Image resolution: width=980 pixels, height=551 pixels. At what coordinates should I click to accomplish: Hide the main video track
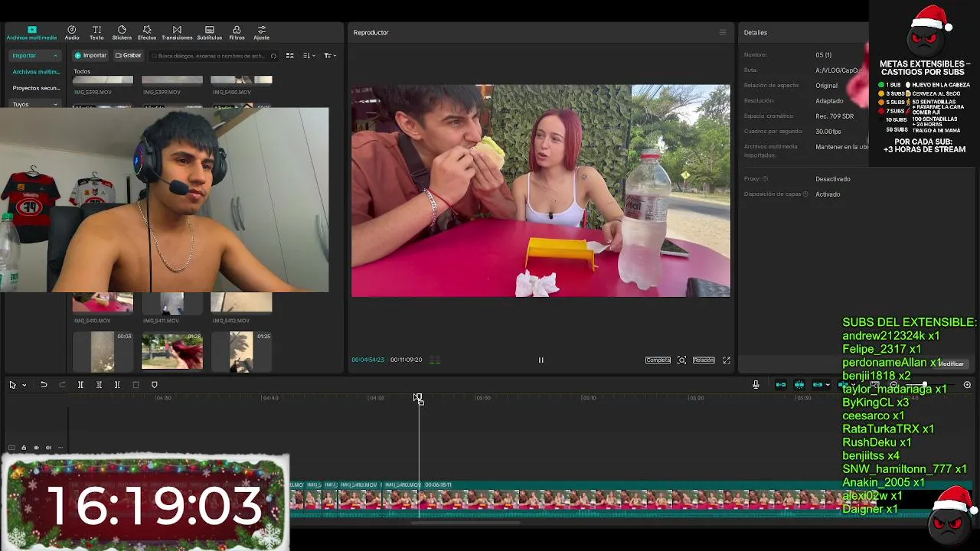[36, 448]
